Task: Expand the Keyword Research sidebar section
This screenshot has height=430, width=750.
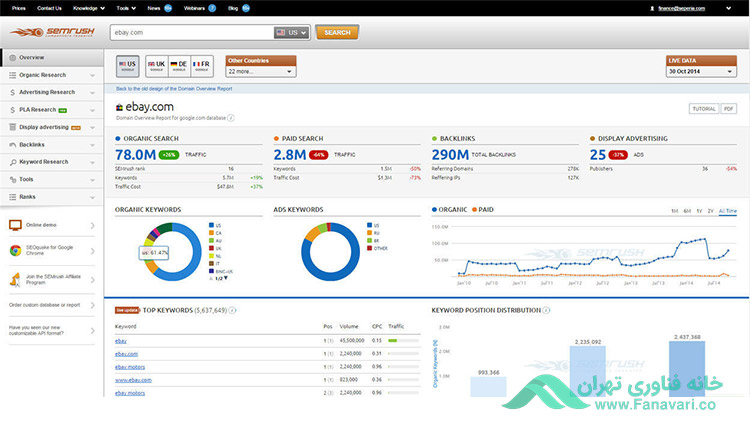Action: (92, 163)
